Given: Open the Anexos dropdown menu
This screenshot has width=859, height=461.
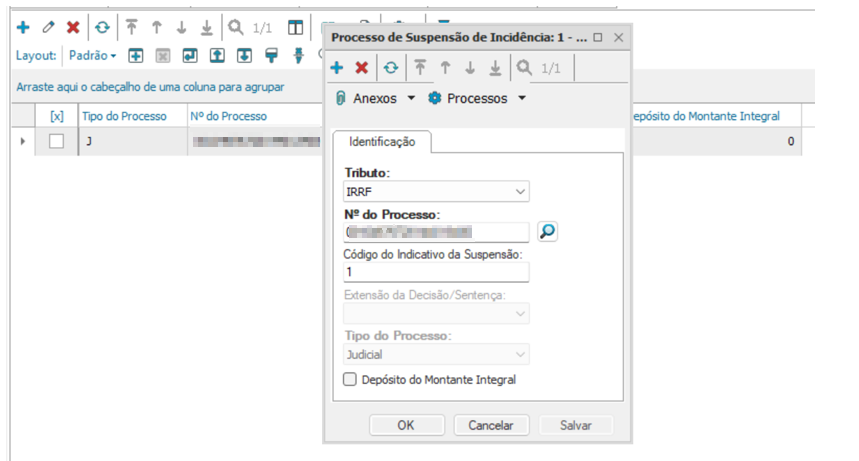Looking at the screenshot, I should (375, 98).
